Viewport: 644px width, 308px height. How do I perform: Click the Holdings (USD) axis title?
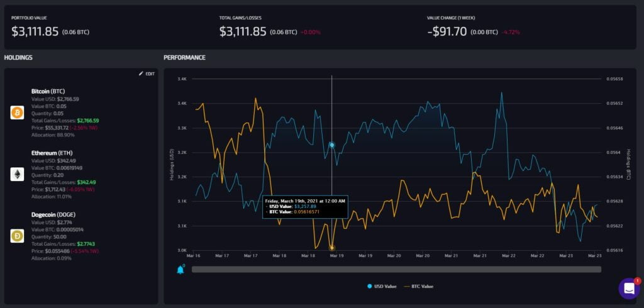pos(172,164)
